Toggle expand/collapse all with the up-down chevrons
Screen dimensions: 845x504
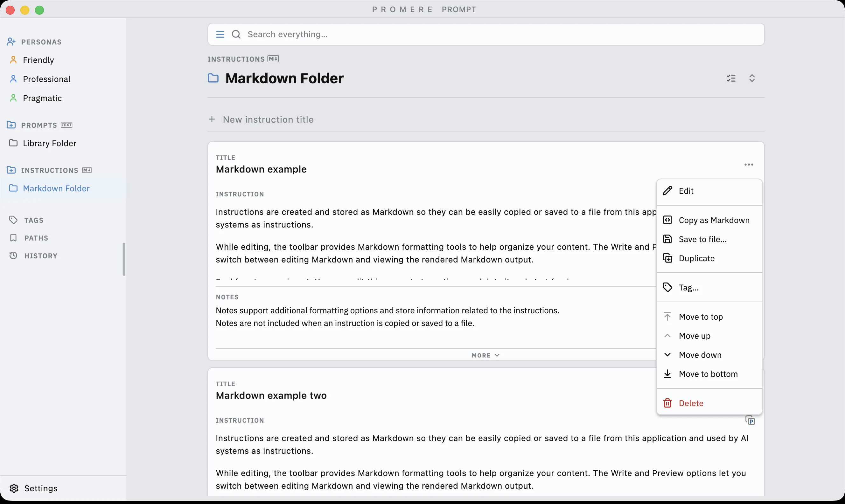(751, 78)
